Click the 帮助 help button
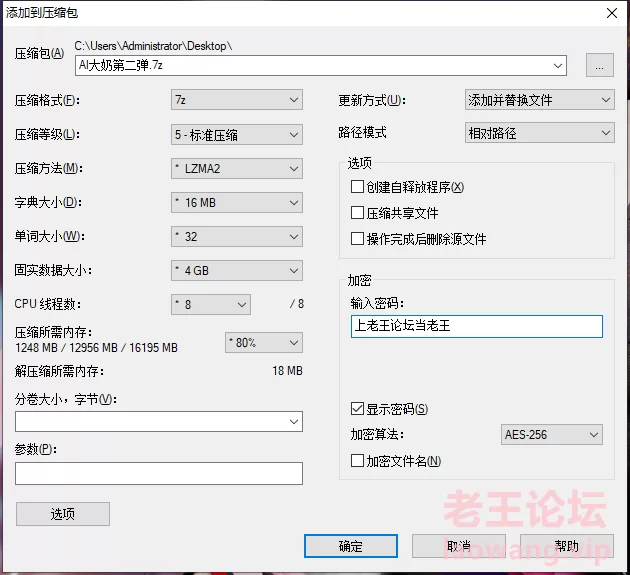Screen dimensions: 630x575 tap(567, 546)
